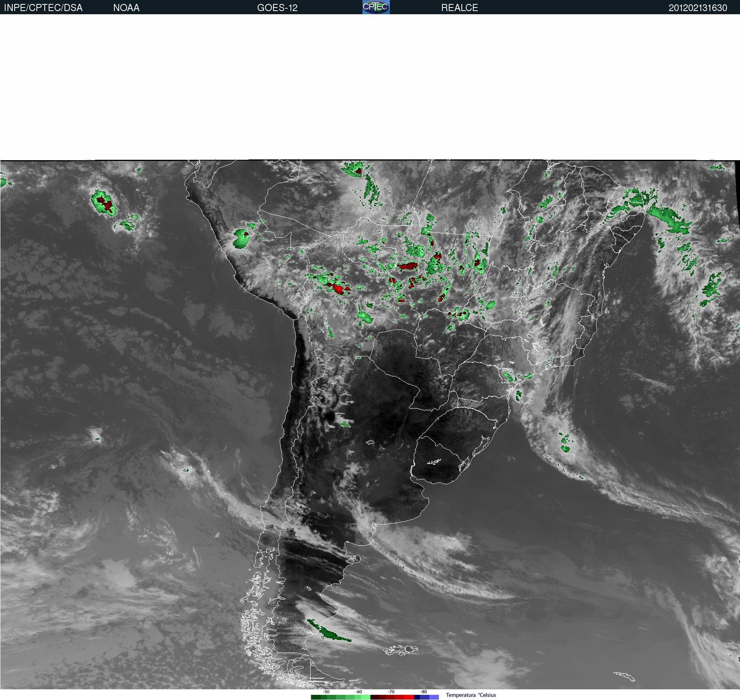Click the bright red segment of color scale
740x700 pixels.
tap(409, 697)
